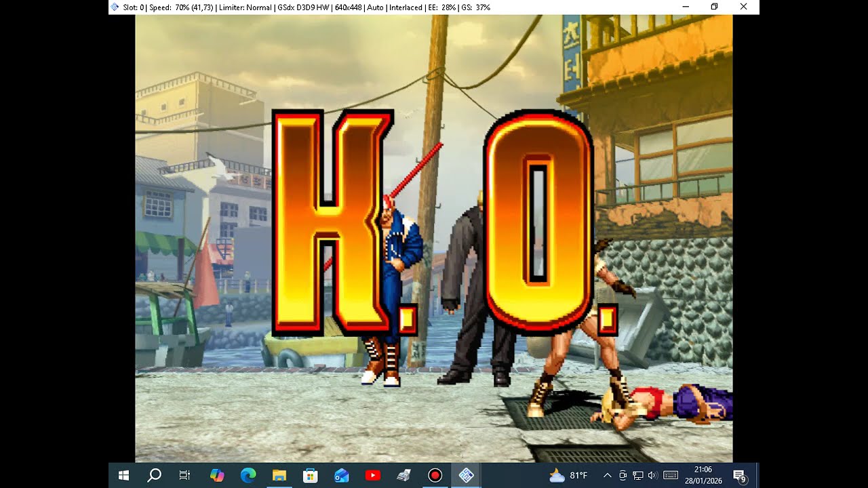Viewport: 868px width, 488px height.
Task: Open File Explorer from taskbar
Action: pos(279,475)
